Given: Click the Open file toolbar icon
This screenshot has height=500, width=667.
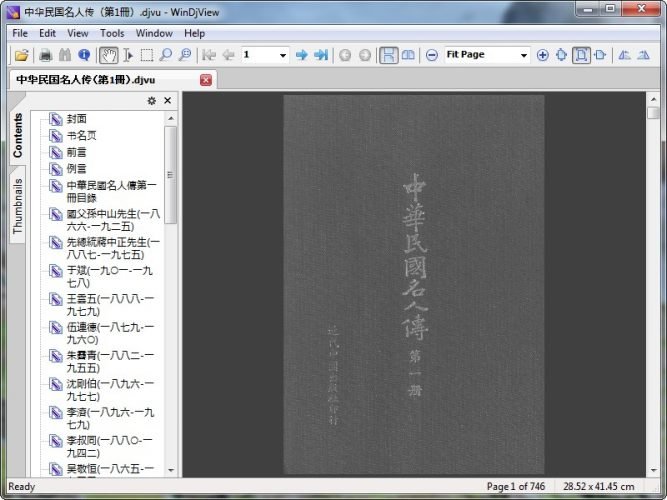Looking at the screenshot, I should (x=21, y=55).
